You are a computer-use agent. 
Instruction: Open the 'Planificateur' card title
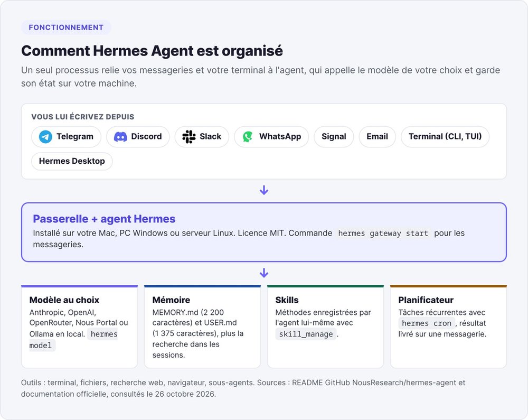[x=426, y=300]
